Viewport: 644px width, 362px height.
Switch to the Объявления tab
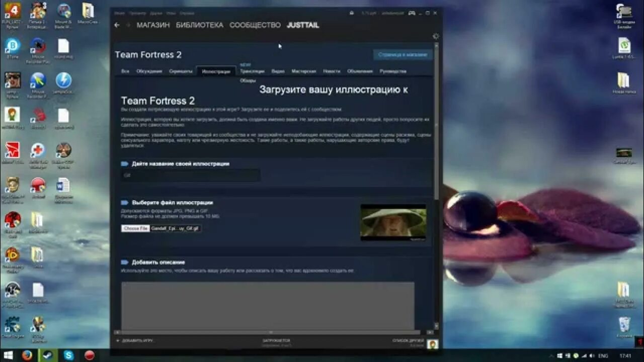(360, 71)
